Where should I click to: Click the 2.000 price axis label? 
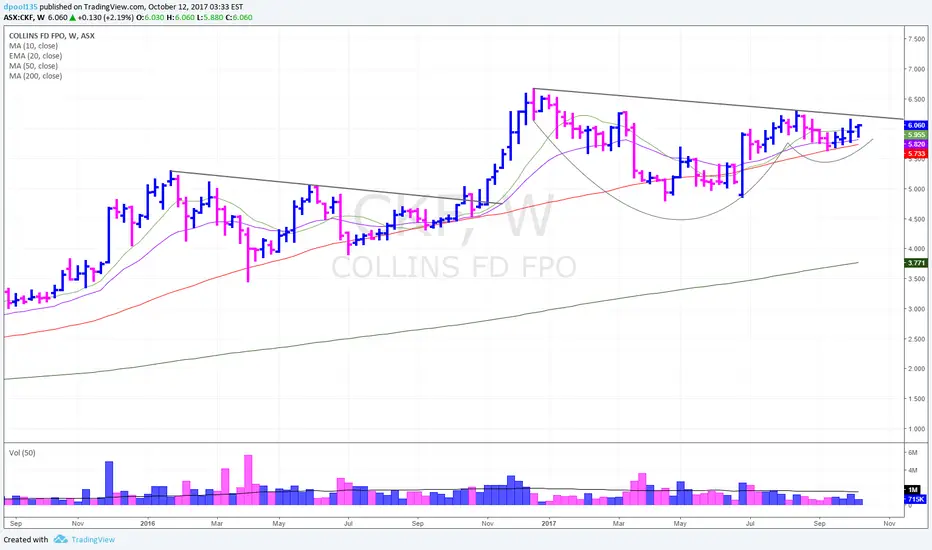pyautogui.click(x=916, y=369)
